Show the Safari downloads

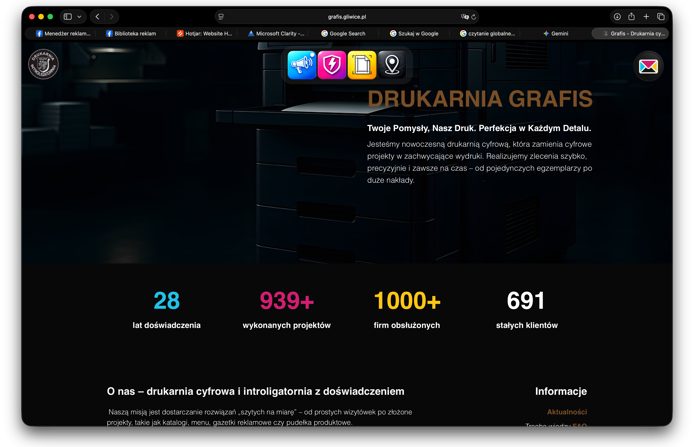pos(617,17)
